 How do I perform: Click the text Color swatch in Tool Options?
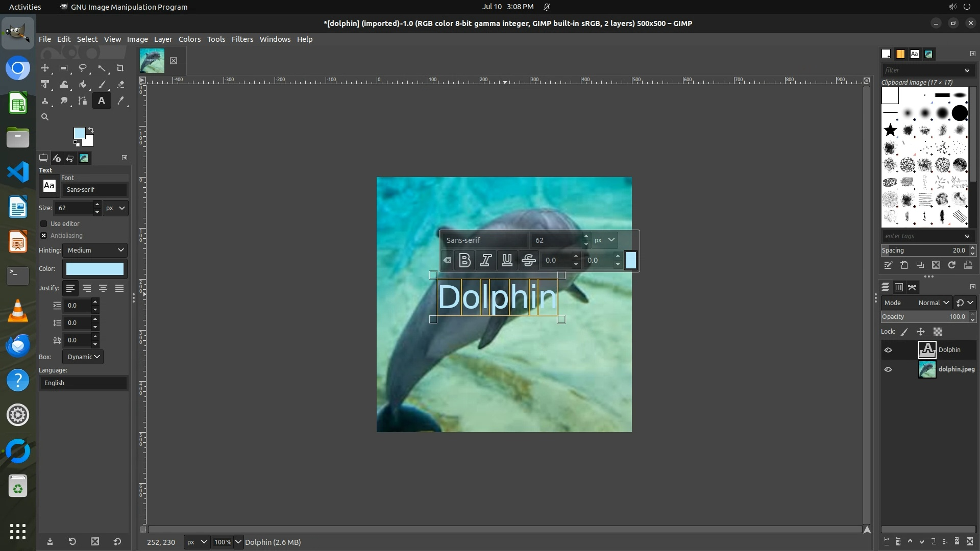(x=95, y=269)
